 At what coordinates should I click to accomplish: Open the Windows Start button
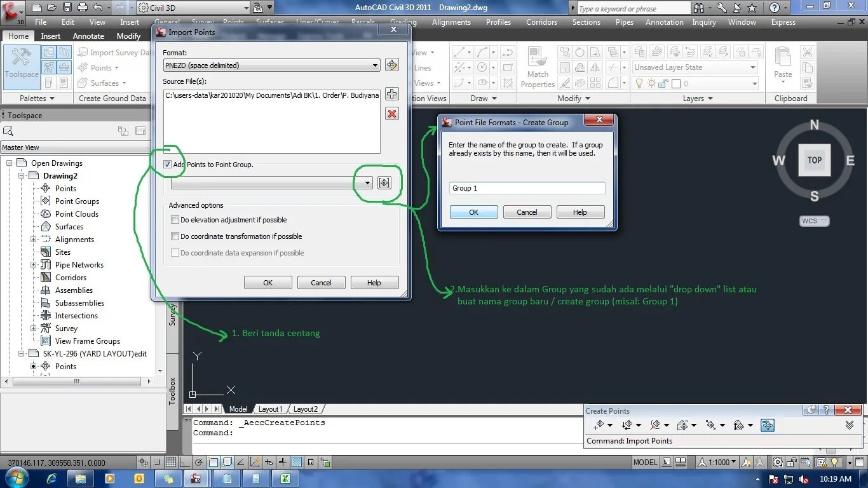17,478
